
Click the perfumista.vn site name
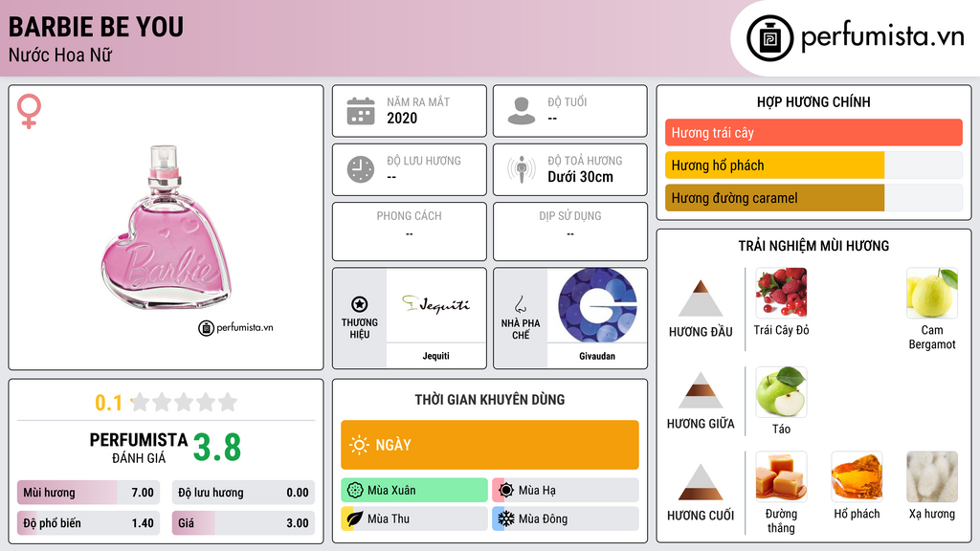pyautogui.click(x=882, y=37)
